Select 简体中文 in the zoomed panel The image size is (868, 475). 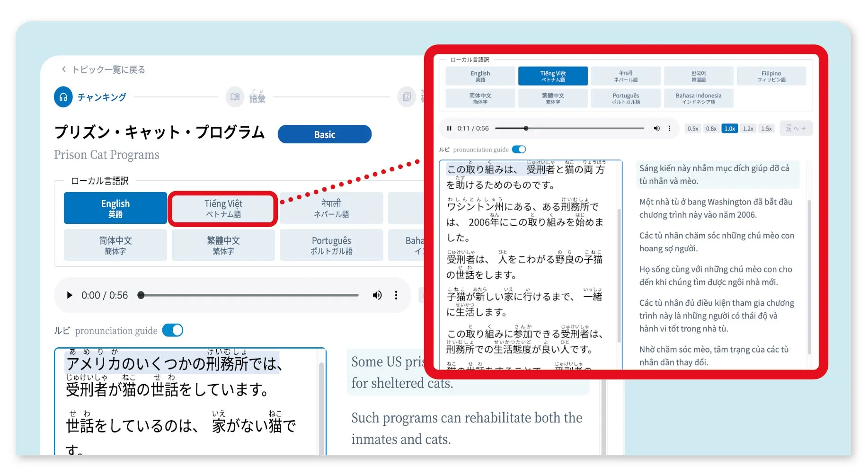(480, 98)
